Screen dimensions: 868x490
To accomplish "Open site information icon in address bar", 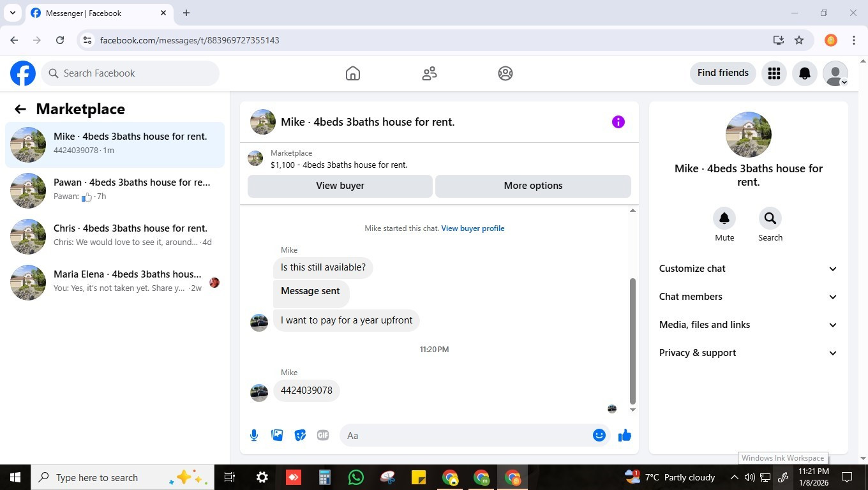I will point(87,40).
